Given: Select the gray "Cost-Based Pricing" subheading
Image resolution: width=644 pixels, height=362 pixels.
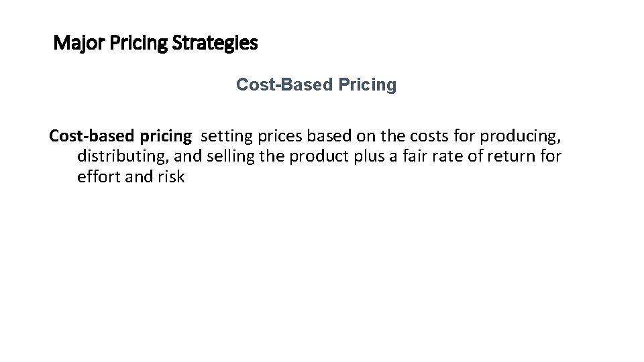Looking at the screenshot, I should tap(316, 86).
